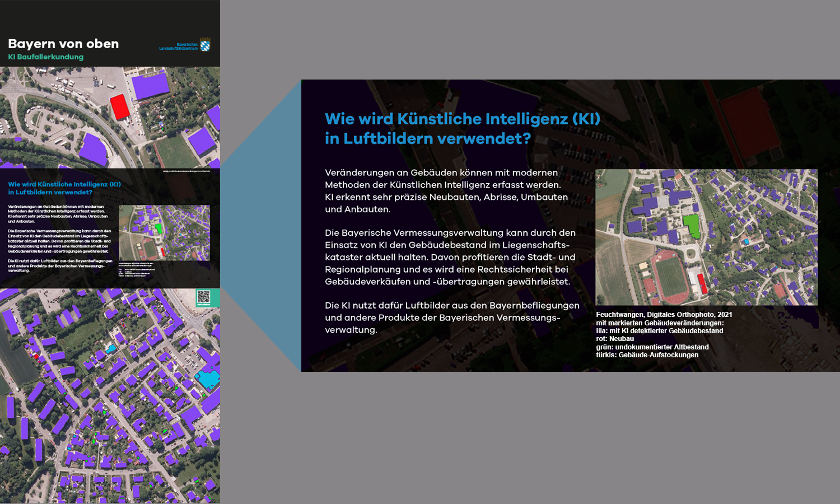
Task: Click the 'Feuchtwangen, Digitales Orthophoto, 2021' caption
Action: [664, 315]
